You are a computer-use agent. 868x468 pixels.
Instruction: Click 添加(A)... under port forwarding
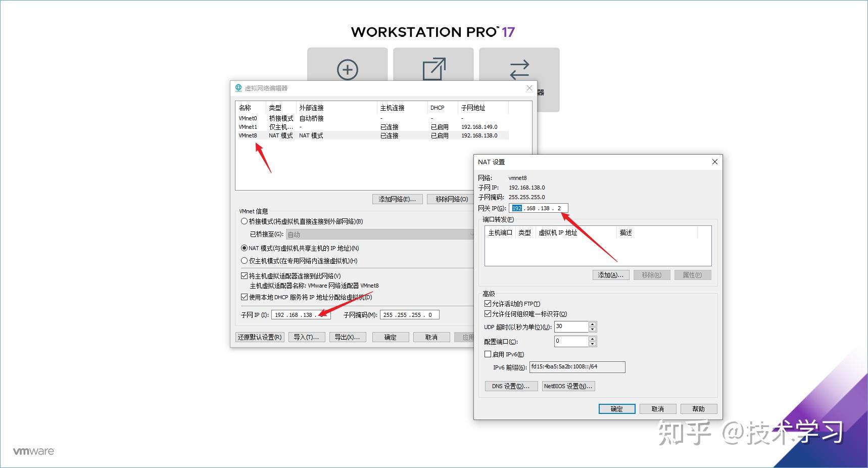point(611,275)
